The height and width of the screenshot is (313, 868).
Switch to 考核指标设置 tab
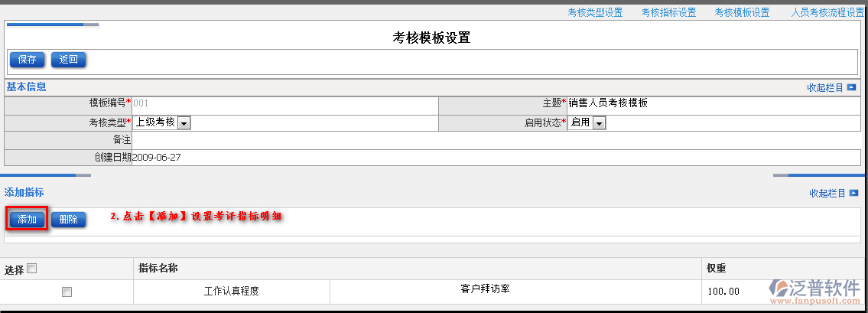click(x=668, y=13)
